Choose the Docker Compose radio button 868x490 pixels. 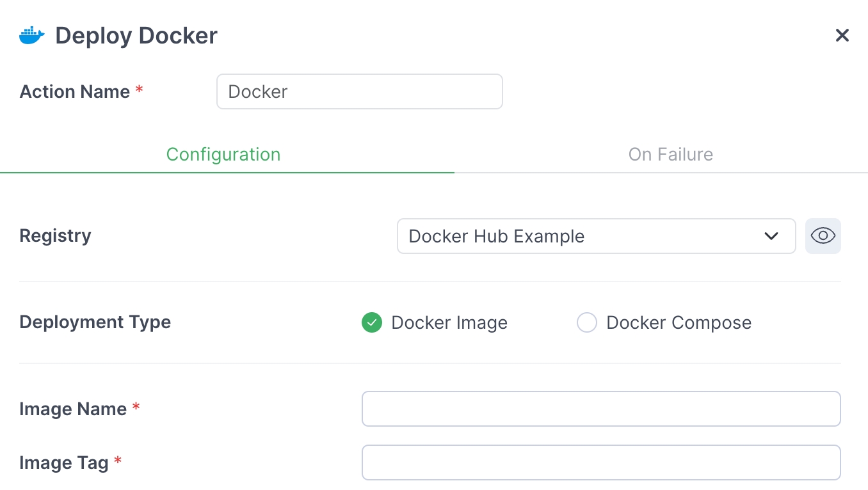coord(587,323)
